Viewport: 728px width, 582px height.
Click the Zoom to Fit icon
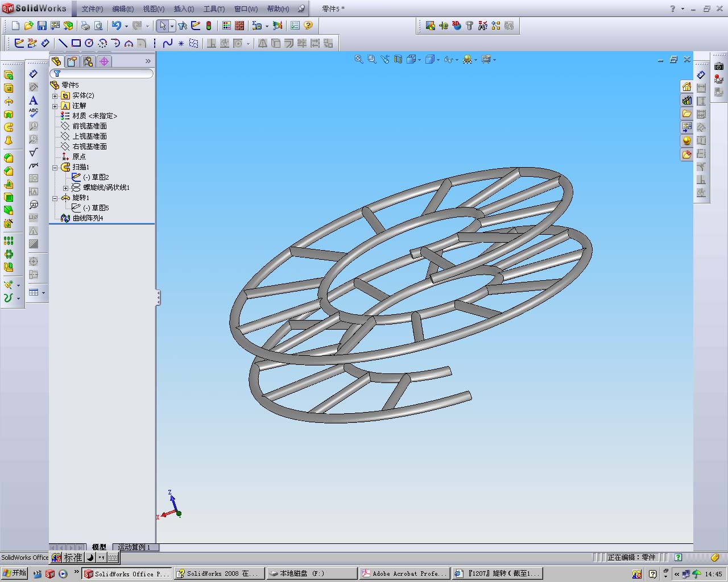tap(359, 59)
